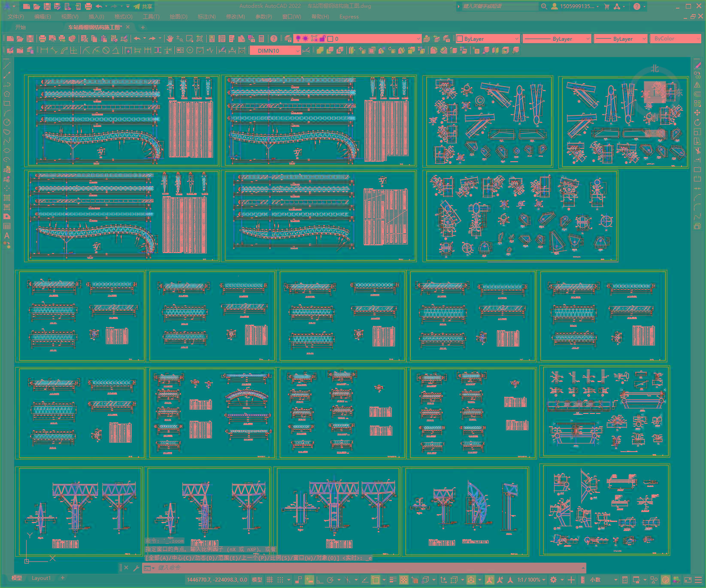The height and width of the screenshot is (588, 706).
Task: Open the 文件(F) menu
Action: 16,17
